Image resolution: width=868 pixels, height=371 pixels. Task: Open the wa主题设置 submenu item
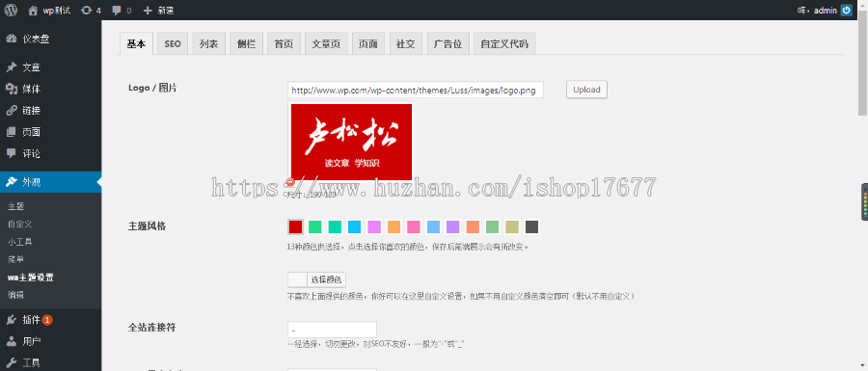pyautogui.click(x=31, y=278)
